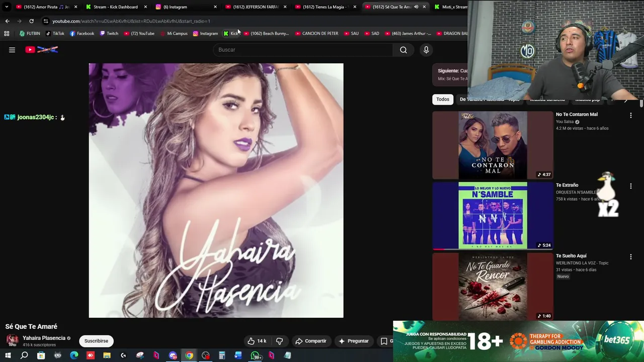Click the youtube.com address bar URL
This screenshot has width=644, height=362.
pos(131,21)
